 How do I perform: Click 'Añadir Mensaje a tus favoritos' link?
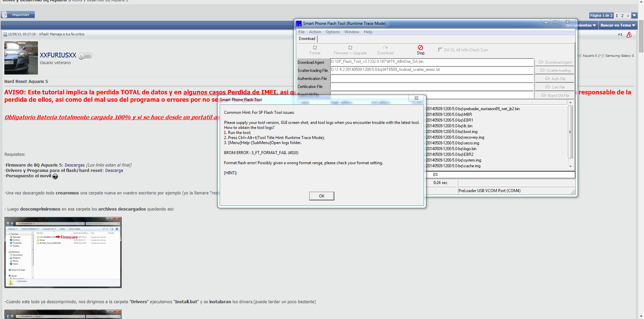[62, 34]
